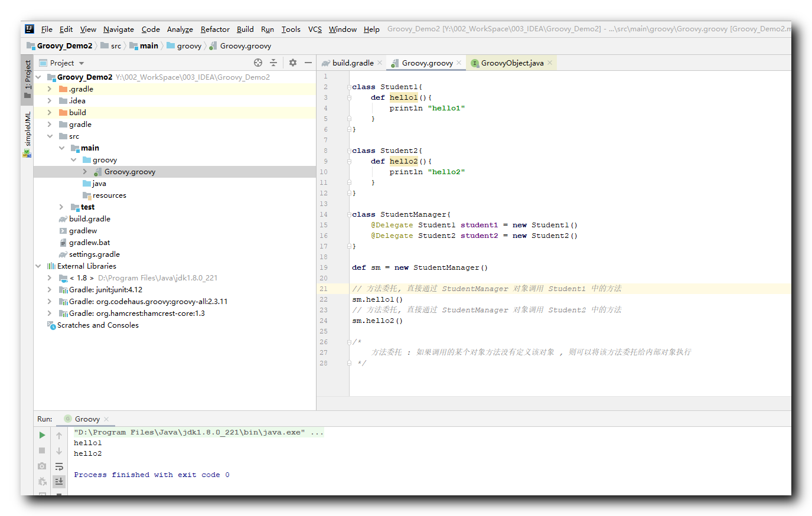812x516 pixels.
Task: Click the Dump Threads camera icon
Action: pyautogui.click(x=42, y=466)
